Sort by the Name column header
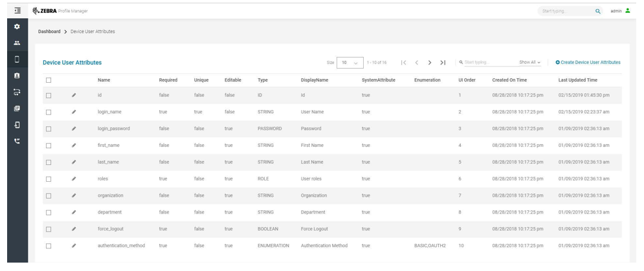644x271 pixels. (104, 80)
